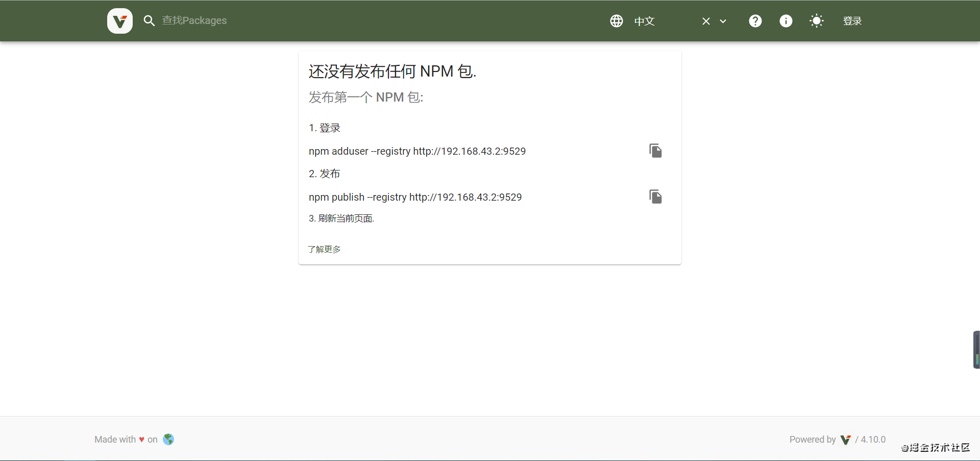Click the 还没有发布任何 NPM 包 heading
The image size is (980, 461).
click(393, 71)
